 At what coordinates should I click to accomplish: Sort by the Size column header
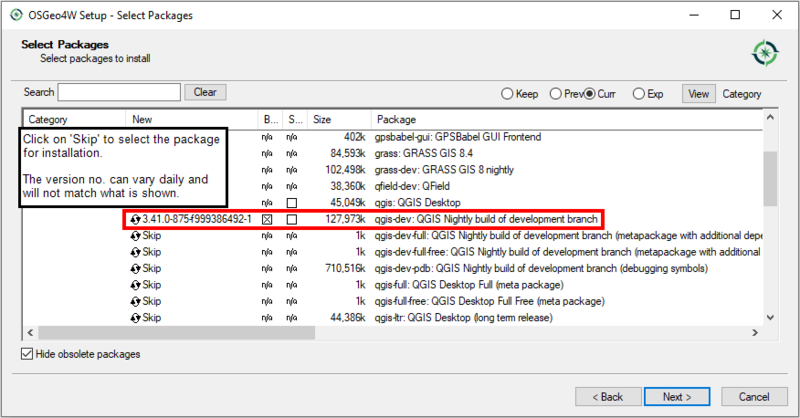(322, 119)
